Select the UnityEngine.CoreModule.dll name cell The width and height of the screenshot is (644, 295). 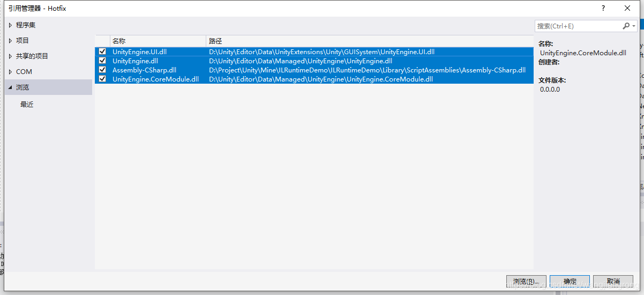[x=155, y=79]
